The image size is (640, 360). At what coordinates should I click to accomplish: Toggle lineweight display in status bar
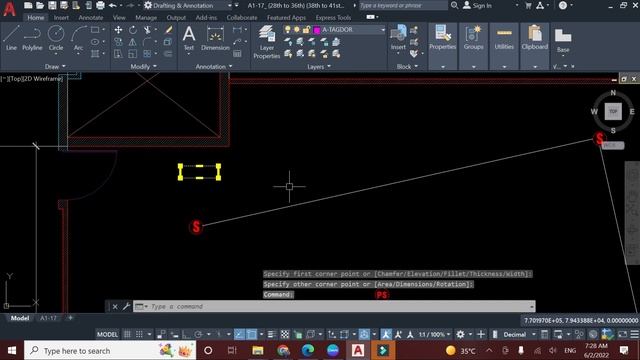click(271, 334)
